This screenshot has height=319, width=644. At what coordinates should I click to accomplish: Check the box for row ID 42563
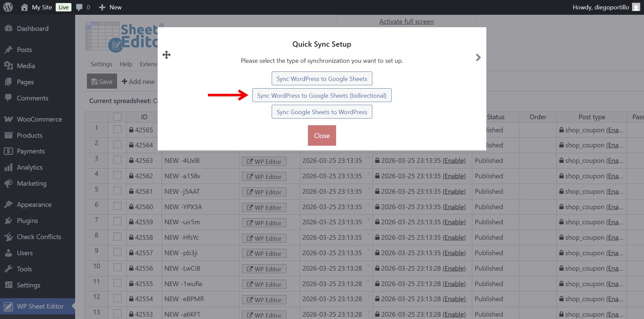(117, 160)
